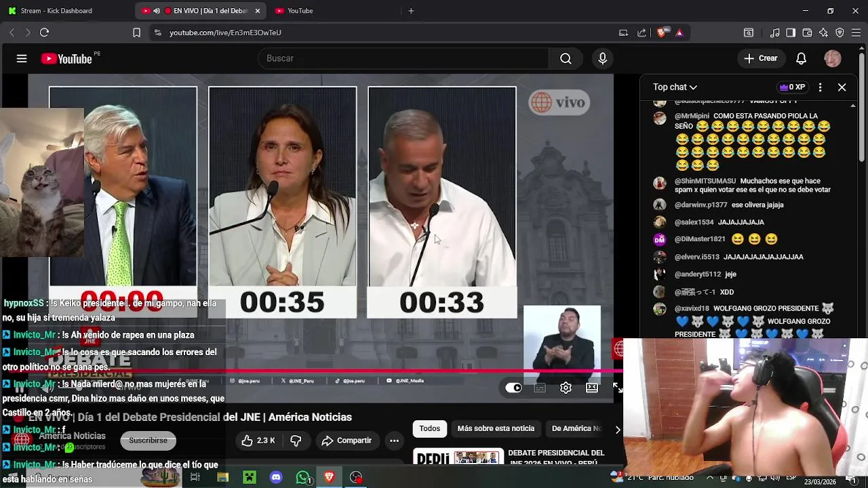Open the player settings gear
868x488 pixels.
point(566,388)
